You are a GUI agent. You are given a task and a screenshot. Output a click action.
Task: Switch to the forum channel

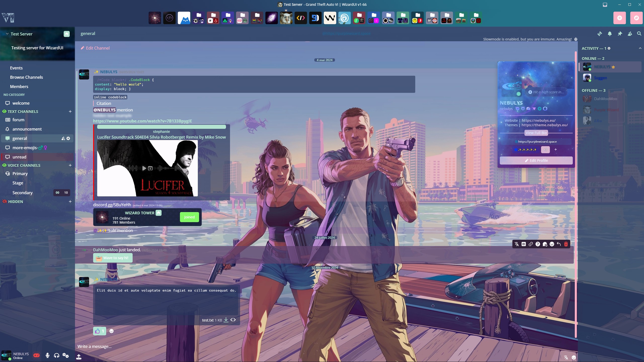[37, 120]
